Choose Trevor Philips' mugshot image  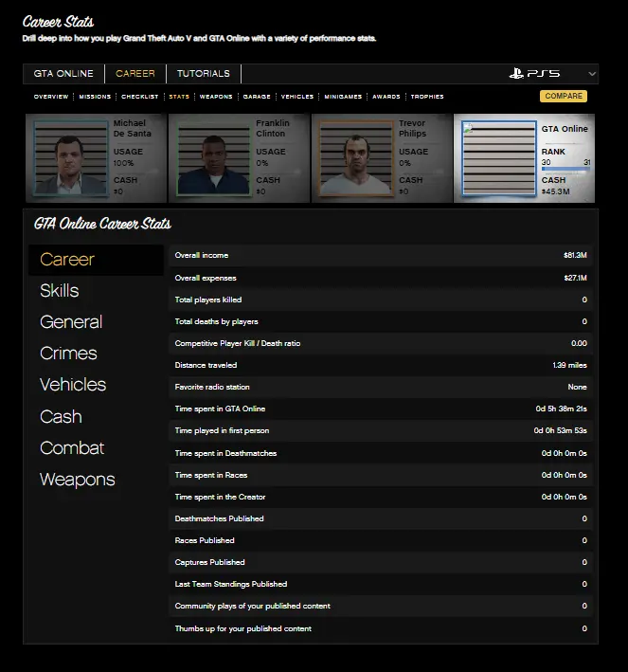pyautogui.click(x=356, y=158)
